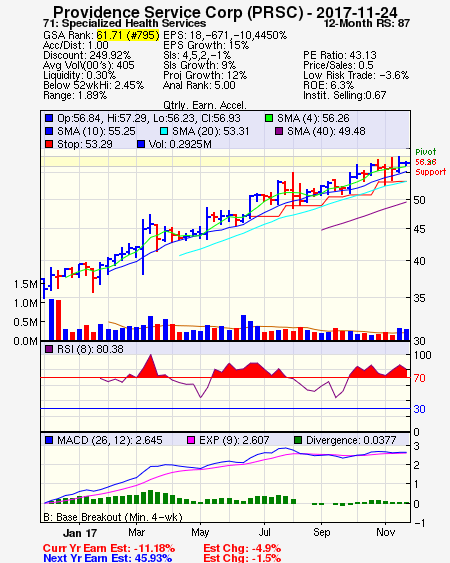450x563 pixels.
Task: Click the highlighted GSA Rank value 61.71 (#795)
Action: 127,35
